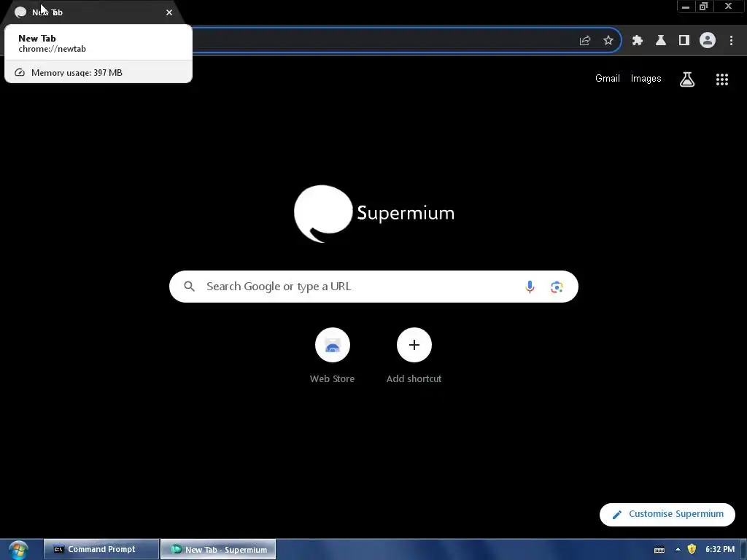Toggle the side panel icon
The width and height of the screenshot is (747, 560).
(x=684, y=41)
